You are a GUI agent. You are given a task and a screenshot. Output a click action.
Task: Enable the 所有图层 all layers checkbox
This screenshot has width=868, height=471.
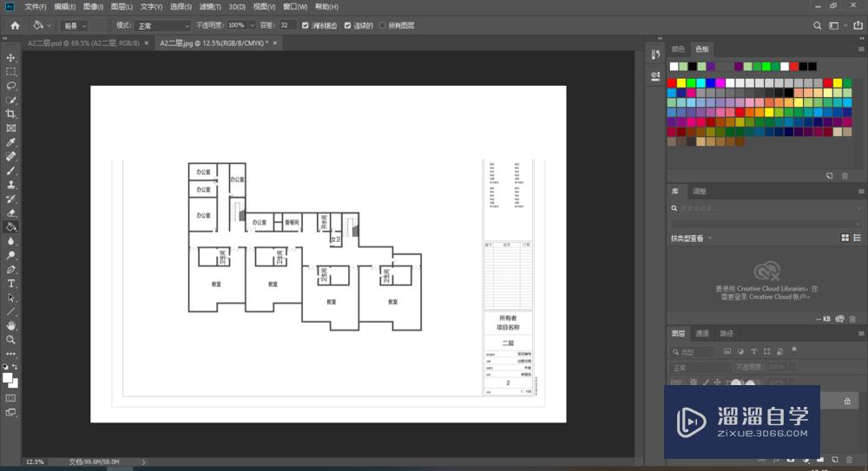(382, 26)
